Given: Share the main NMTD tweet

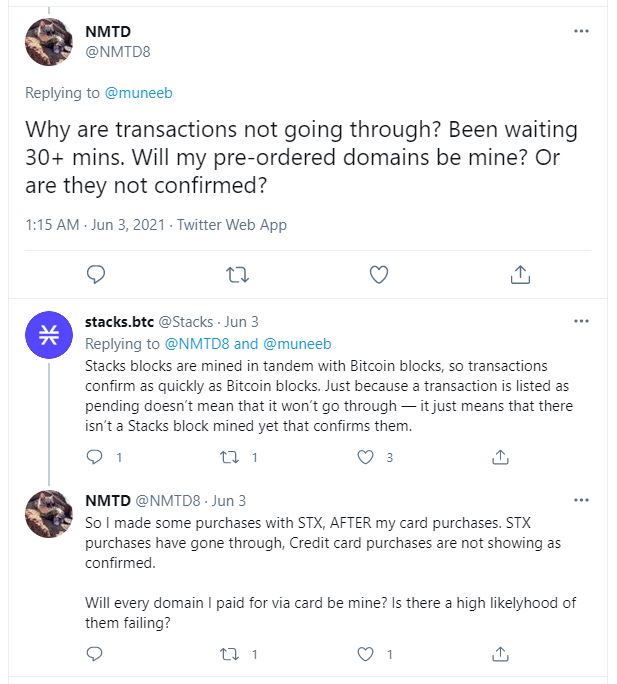Looking at the screenshot, I should point(520,273).
